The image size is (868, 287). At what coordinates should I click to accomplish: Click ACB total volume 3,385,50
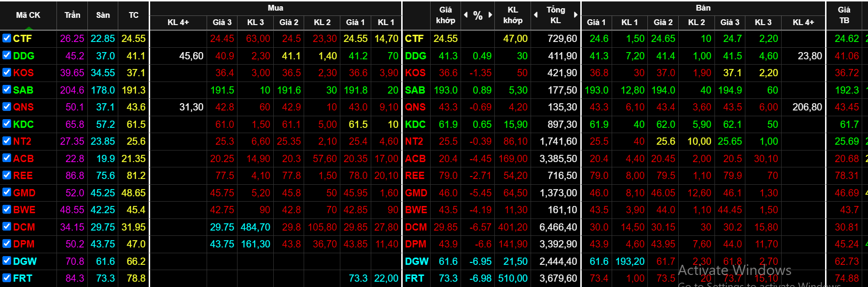coord(558,158)
